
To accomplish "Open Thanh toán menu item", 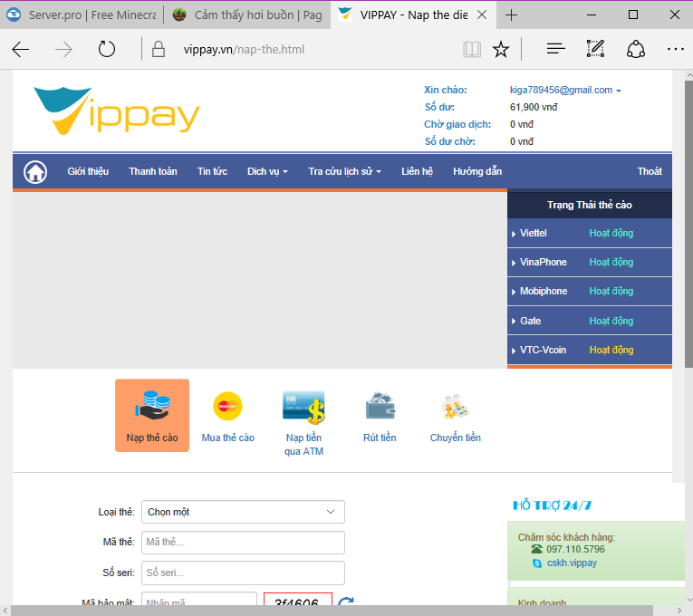I will pyautogui.click(x=153, y=171).
